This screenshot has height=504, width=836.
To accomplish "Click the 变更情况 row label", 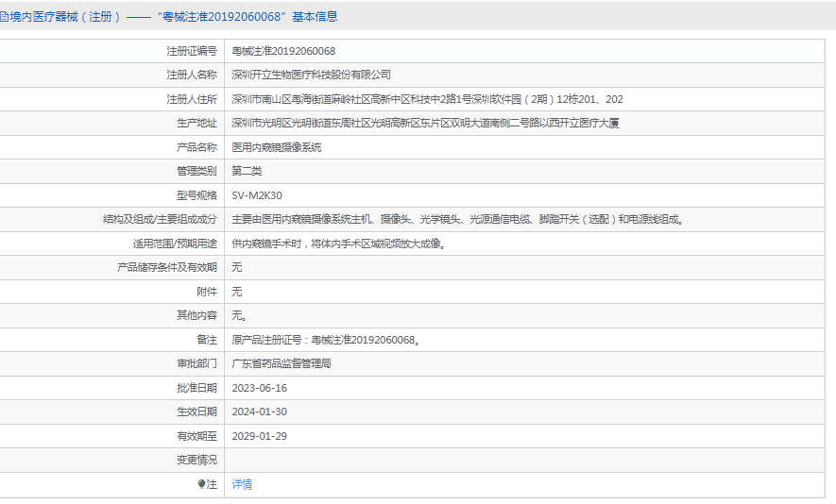I will (196, 460).
